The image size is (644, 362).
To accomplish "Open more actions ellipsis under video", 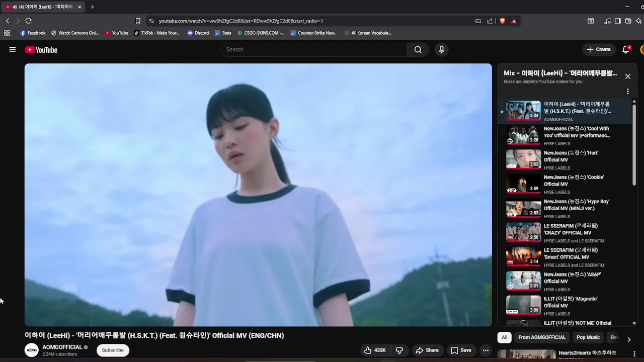I will (486, 350).
